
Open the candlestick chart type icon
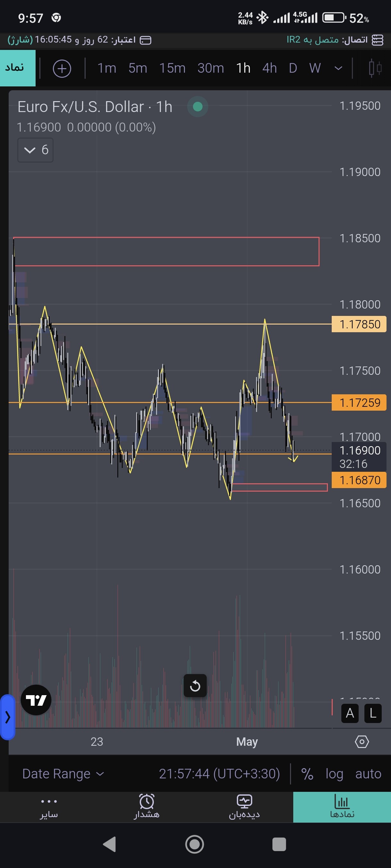click(x=375, y=68)
